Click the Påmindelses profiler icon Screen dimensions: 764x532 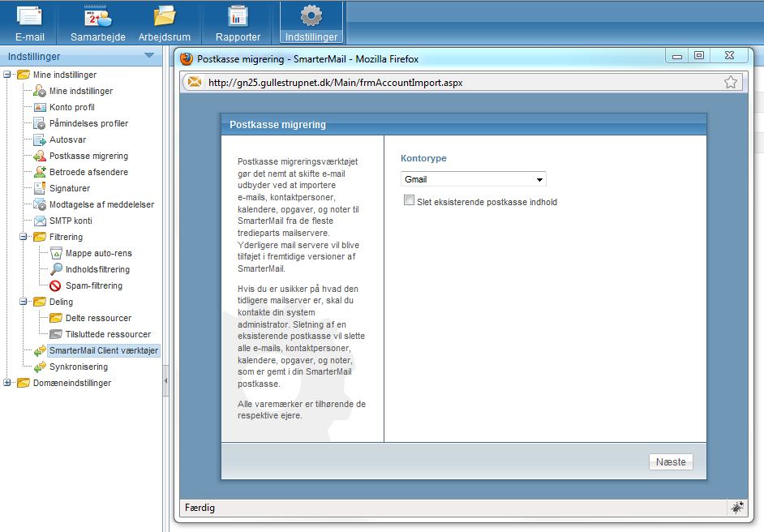[40, 123]
